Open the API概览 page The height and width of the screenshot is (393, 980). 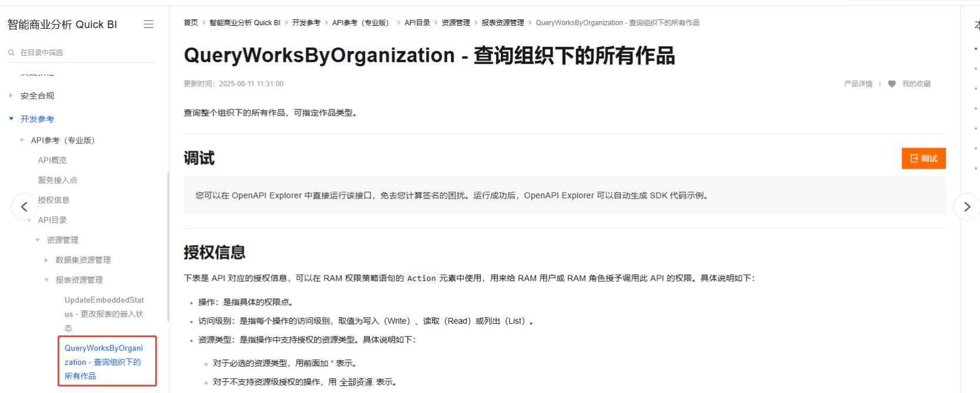click(52, 160)
